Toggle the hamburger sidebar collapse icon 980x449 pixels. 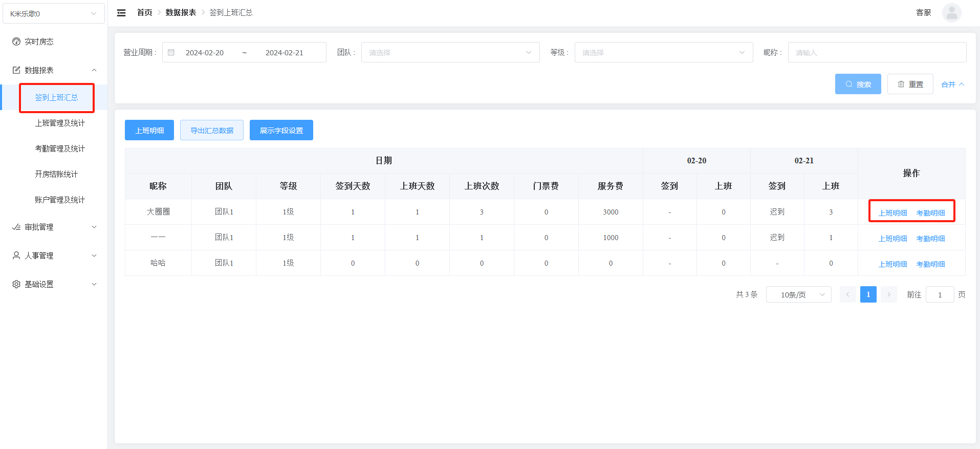click(x=121, y=13)
